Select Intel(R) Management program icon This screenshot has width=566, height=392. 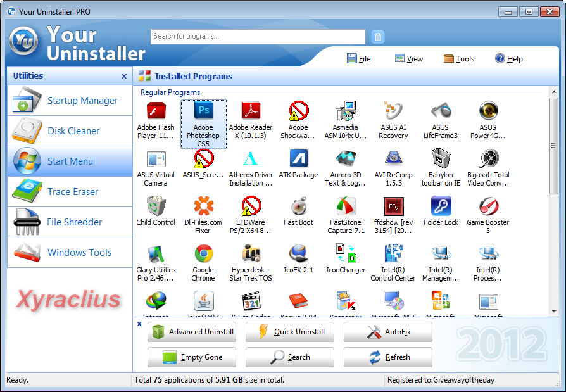[441, 254]
